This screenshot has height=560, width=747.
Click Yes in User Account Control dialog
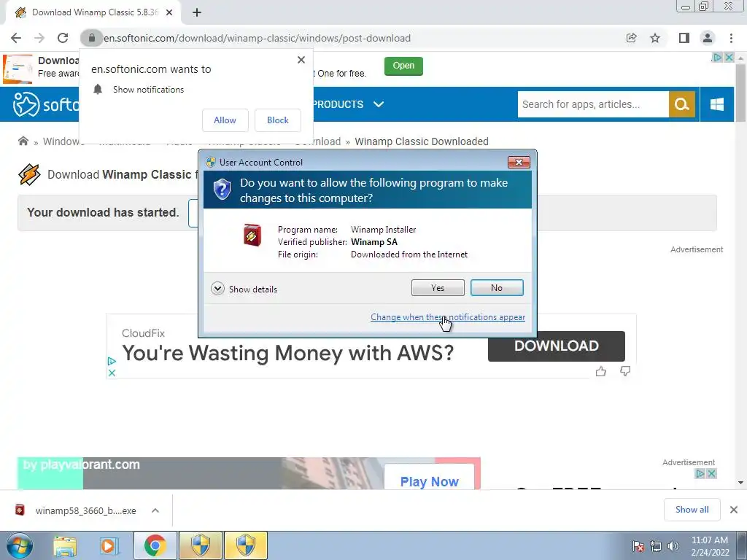coord(438,287)
